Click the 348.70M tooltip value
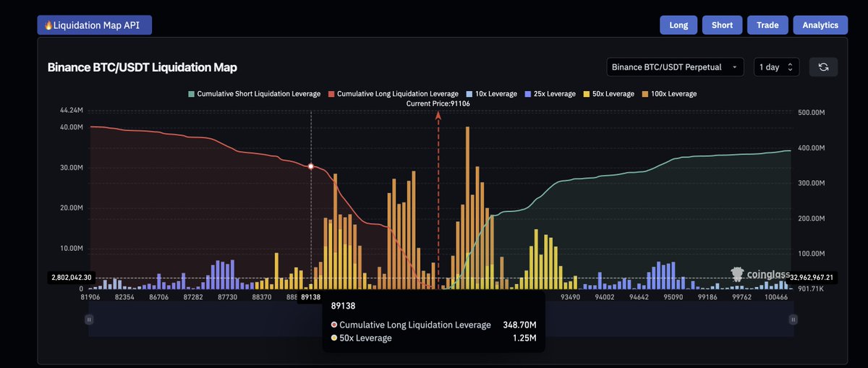Screen dimensions: 868x368 click(x=520, y=325)
